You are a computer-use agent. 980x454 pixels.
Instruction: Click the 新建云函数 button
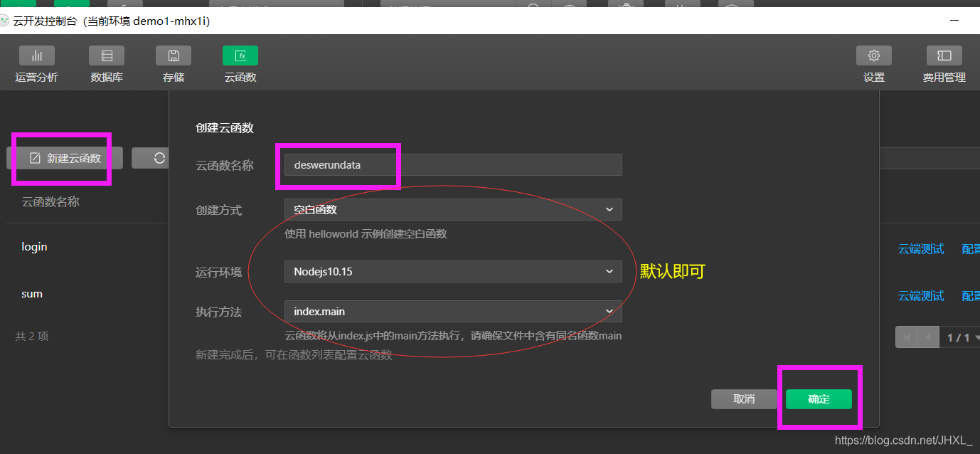pyautogui.click(x=65, y=158)
